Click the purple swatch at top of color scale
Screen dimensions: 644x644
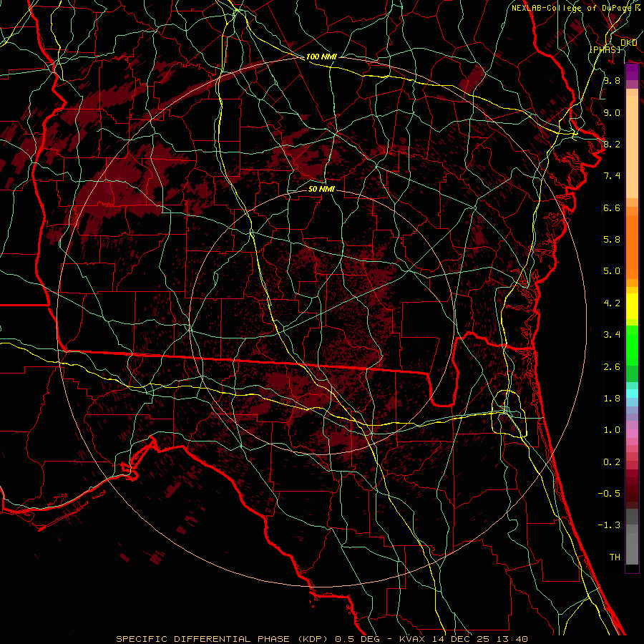click(x=632, y=72)
